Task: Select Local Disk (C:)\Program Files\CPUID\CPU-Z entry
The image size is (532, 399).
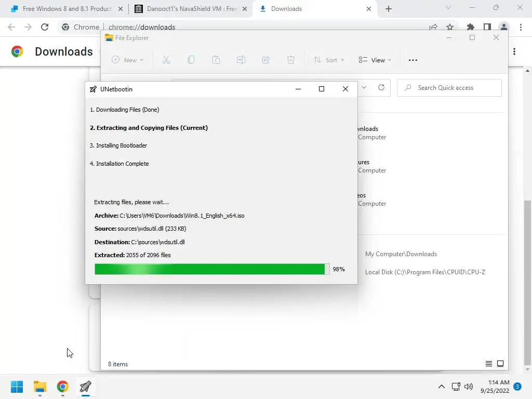Action: click(425, 272)
